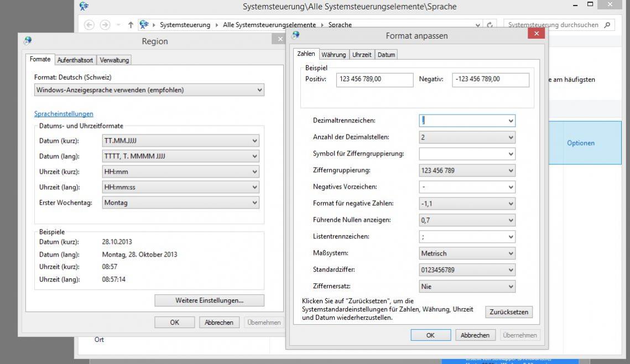Click the back navigation arrow in Systemsteuerung

[90, 25]
